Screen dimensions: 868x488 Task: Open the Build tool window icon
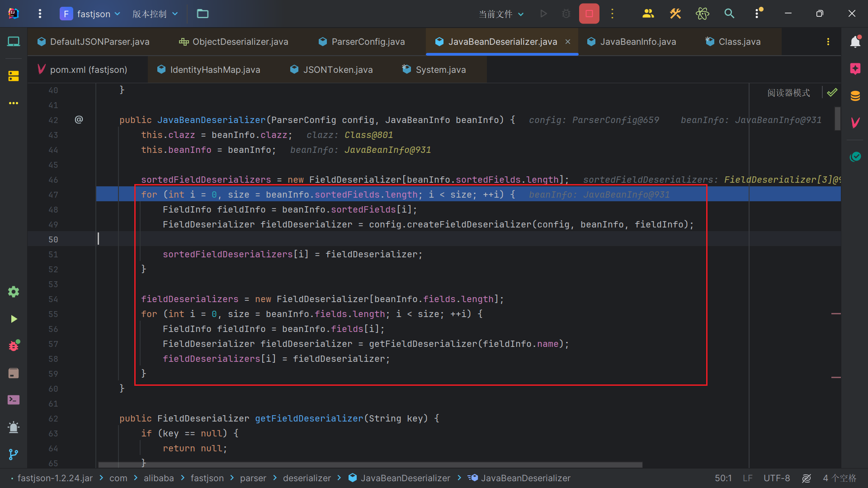pos(14,373)
